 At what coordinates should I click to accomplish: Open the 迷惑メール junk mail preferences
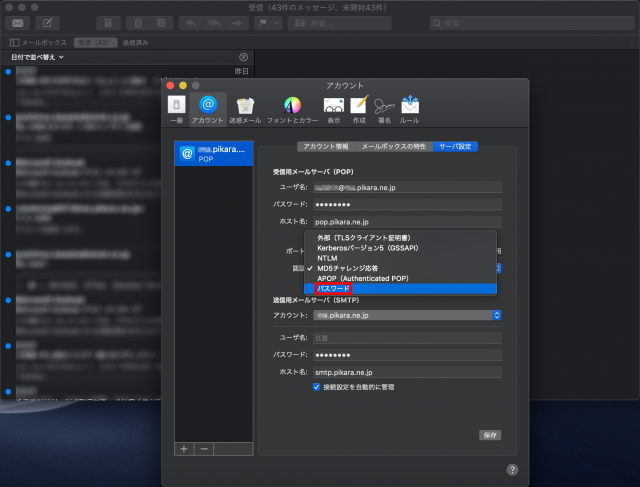(245, 108)
